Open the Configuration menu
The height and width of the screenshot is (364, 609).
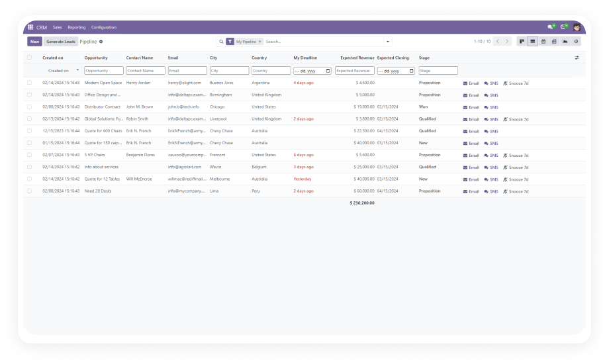pyautogui.click(x=104, y=28)
